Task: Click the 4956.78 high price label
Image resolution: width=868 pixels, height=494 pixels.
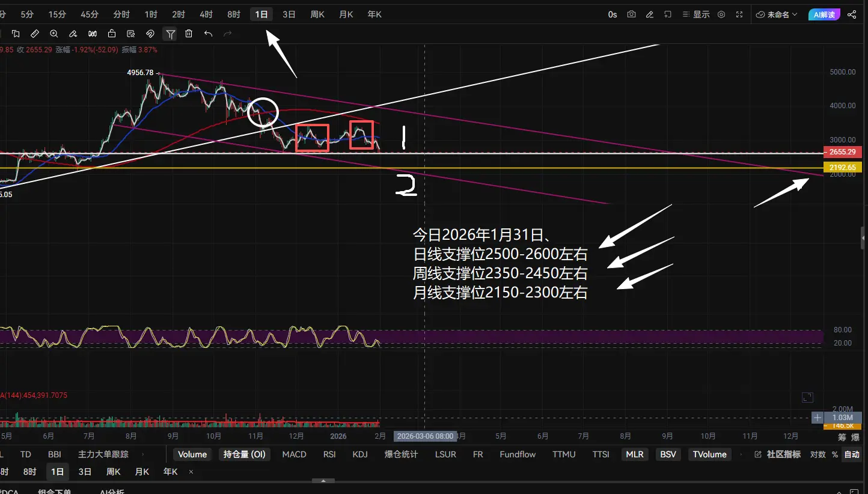Action: tap(141, 73)
